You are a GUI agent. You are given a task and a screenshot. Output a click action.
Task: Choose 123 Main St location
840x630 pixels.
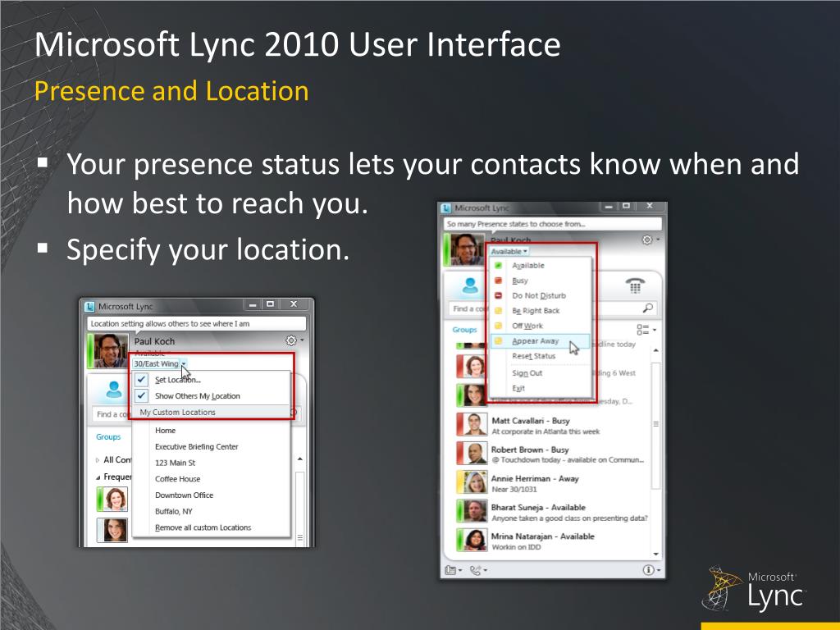(211, 463)
